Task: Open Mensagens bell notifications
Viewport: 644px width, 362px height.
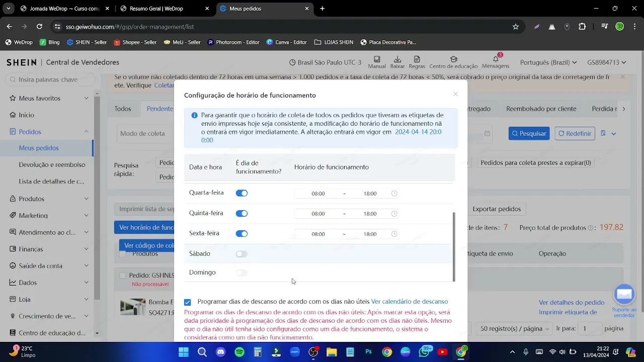Action: 496,59
